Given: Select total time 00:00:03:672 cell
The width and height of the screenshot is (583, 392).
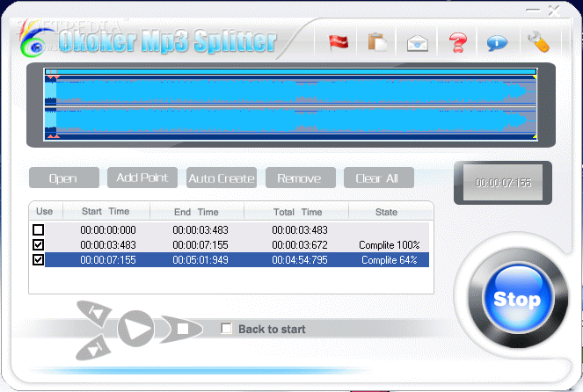Looking at the screenshot, I should click(300, 245).
